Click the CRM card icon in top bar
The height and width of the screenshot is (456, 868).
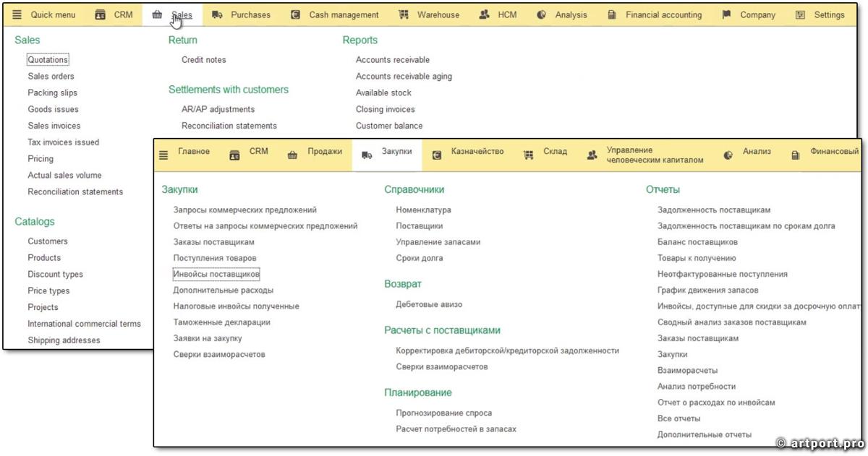coord(100,14)
